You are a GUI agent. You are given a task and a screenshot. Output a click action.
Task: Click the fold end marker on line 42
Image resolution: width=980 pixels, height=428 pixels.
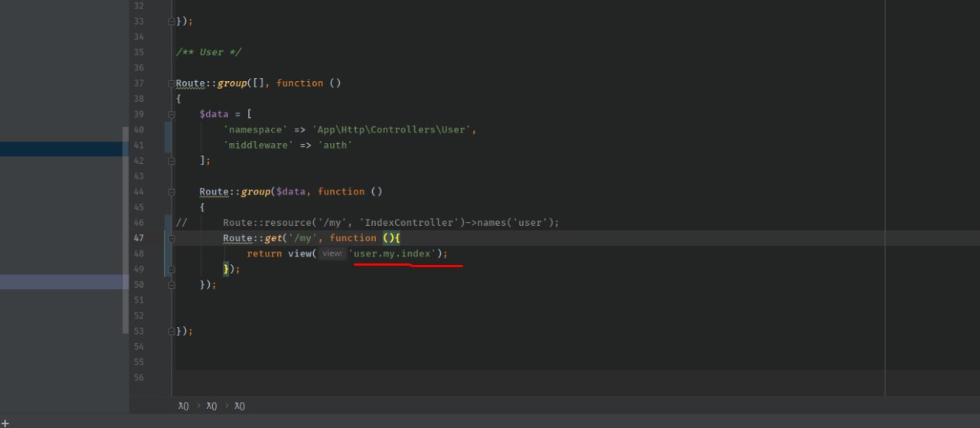pyautogui.click(x=171, y=161)
